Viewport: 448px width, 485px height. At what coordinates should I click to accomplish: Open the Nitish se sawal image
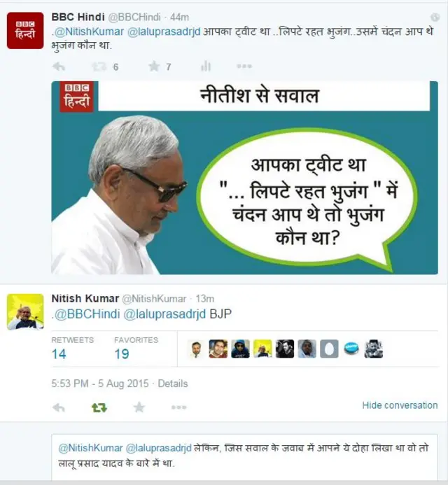pyautogui.click(x=244, y=178)
